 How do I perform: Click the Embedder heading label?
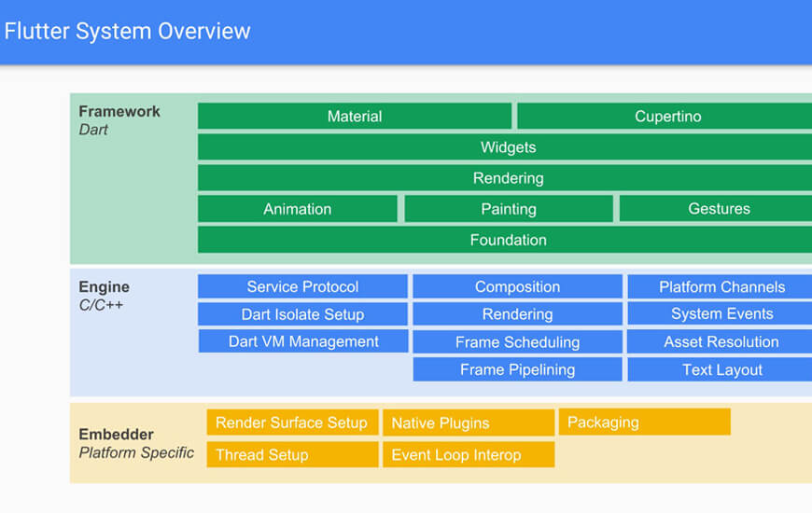(x=116, y=435)
